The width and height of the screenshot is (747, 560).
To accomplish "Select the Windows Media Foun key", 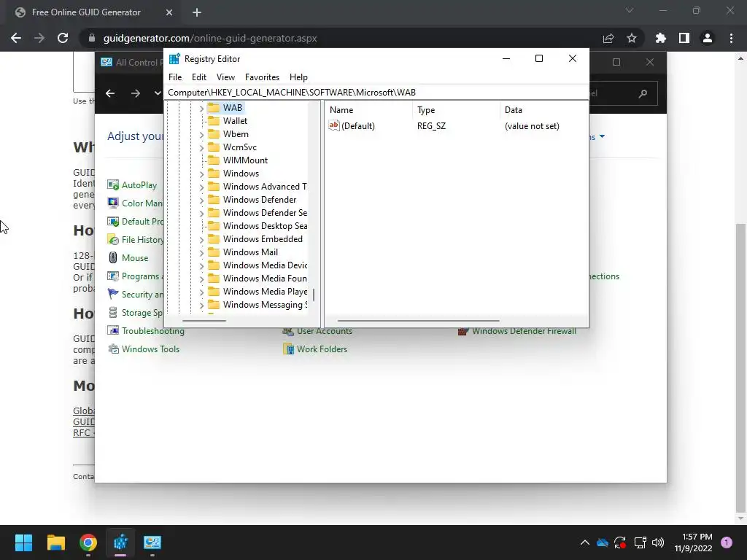I will point(265,279).
